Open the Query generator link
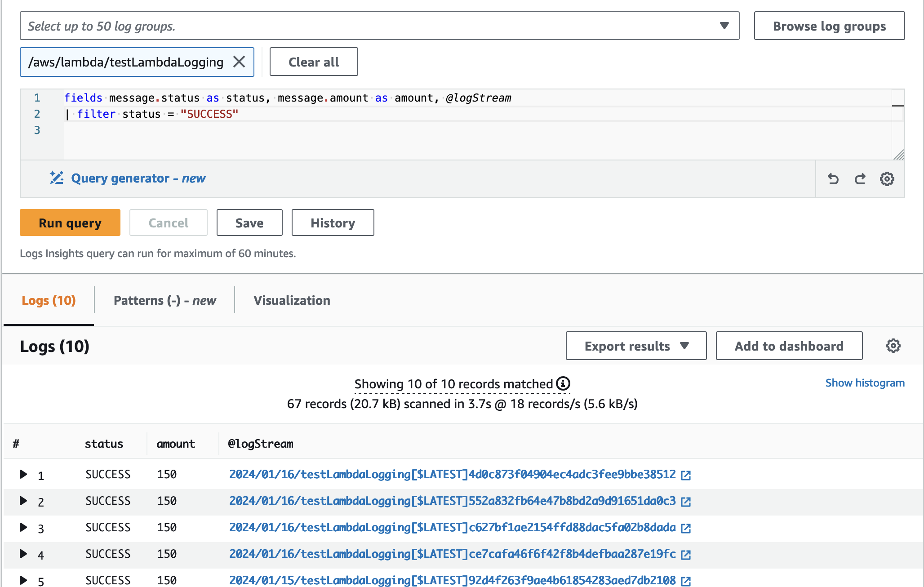 [x=138, y=178]
